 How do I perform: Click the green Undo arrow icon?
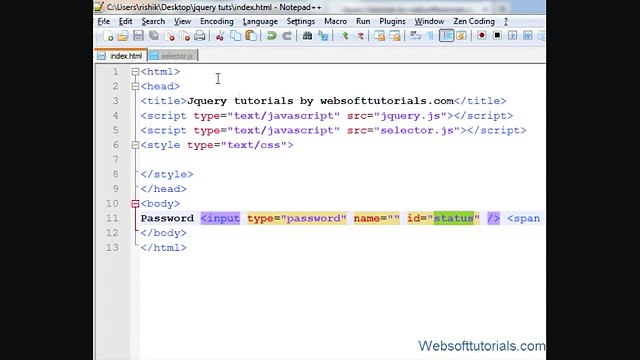click(x=271, y=36)
